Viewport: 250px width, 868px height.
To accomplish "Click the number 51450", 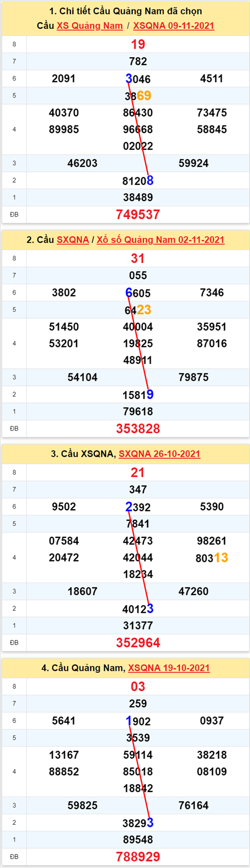I will (x=64, y=326).
